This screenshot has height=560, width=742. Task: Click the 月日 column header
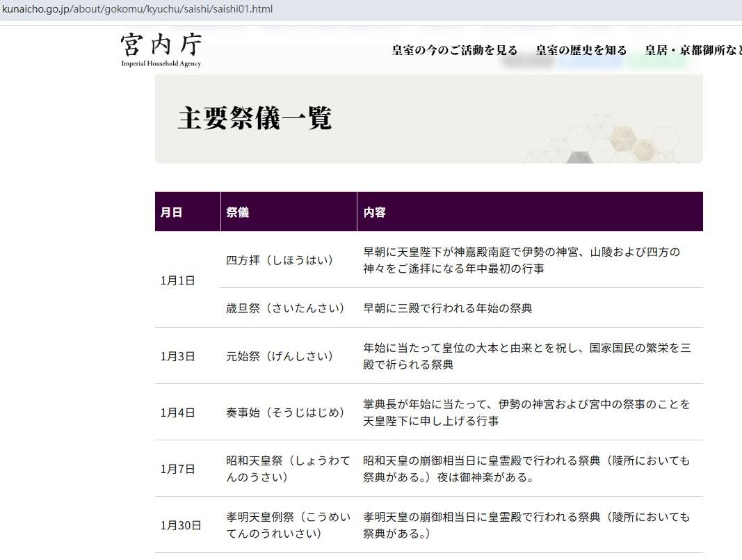tap(171, 212)
